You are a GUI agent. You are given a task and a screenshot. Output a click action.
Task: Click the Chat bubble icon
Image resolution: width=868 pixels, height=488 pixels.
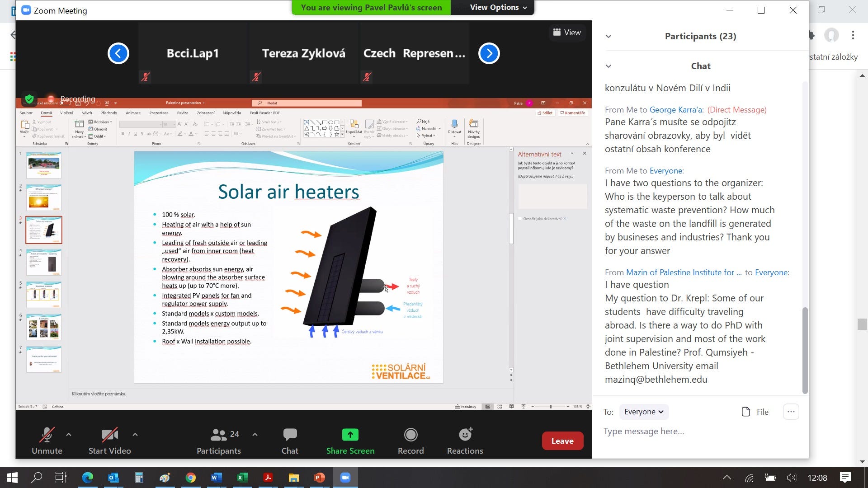pyautogui.click(x=290, y=435)
